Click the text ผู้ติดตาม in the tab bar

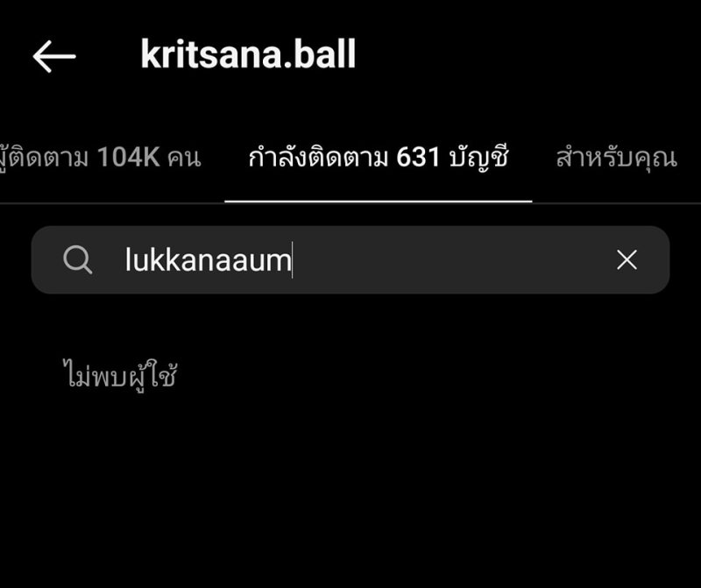[x=44, y=159]
